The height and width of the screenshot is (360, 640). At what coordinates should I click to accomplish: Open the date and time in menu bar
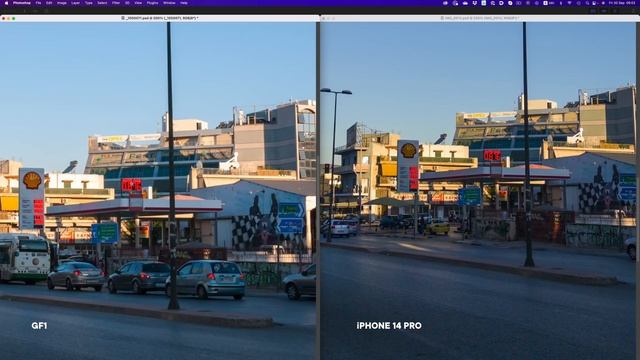click(622, 3)
